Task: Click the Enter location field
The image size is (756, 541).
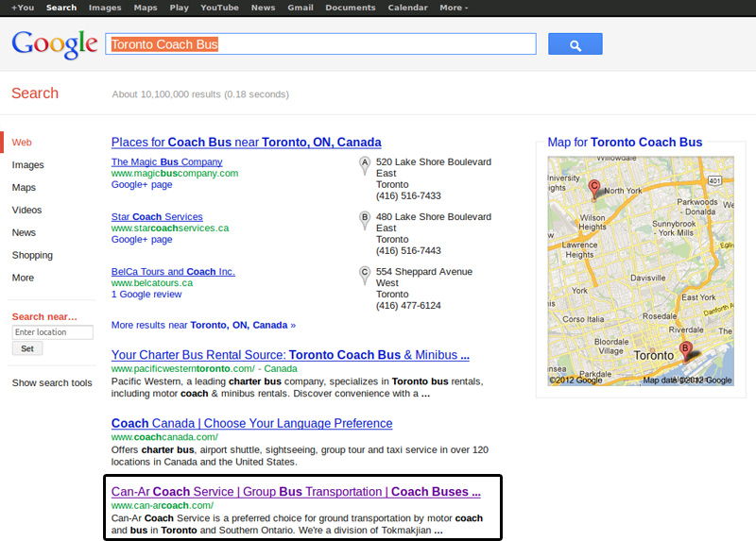Action: pos(53,332)
